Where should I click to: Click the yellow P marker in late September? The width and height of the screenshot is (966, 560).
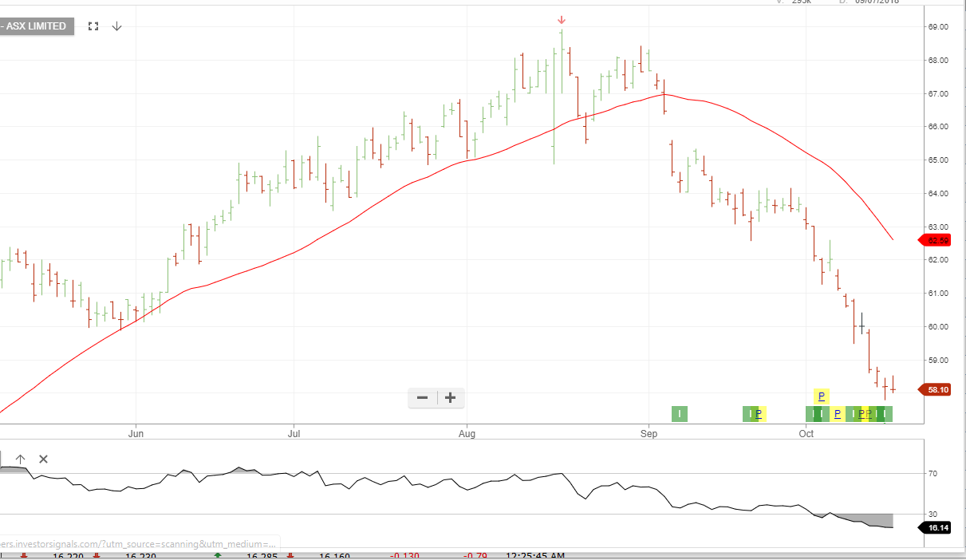point(759,413)
